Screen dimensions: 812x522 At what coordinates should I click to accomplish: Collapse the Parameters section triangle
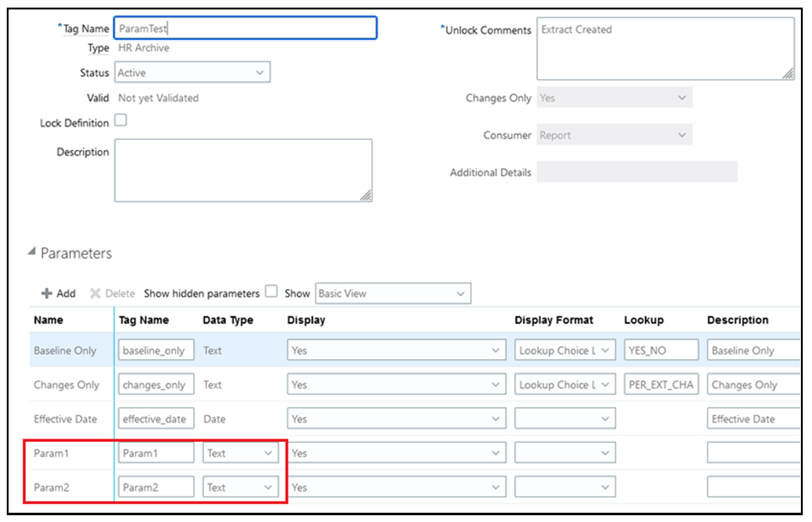[x=32, y=252]
